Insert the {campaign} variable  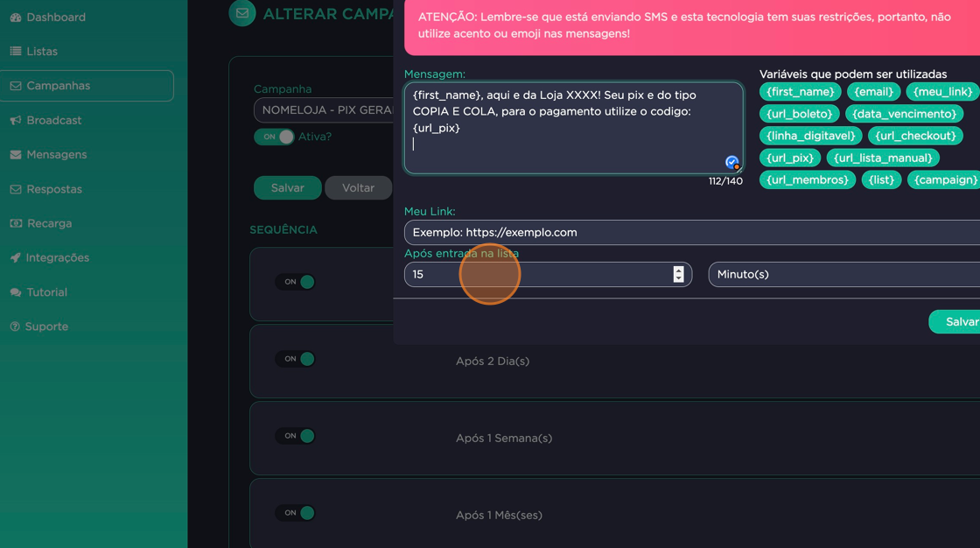(944, 180)
